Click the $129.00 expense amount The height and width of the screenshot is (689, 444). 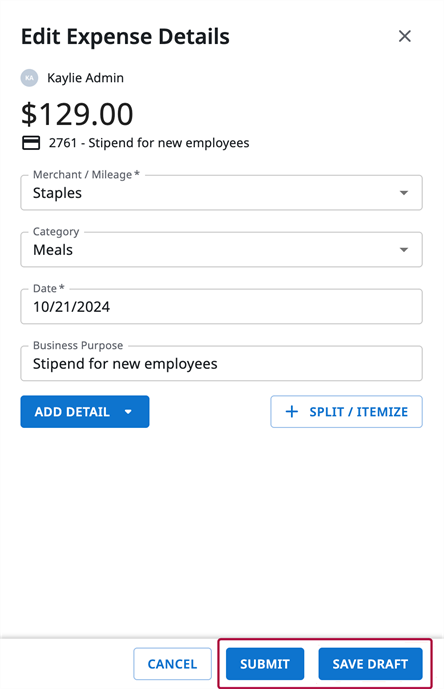click(77, 114)
